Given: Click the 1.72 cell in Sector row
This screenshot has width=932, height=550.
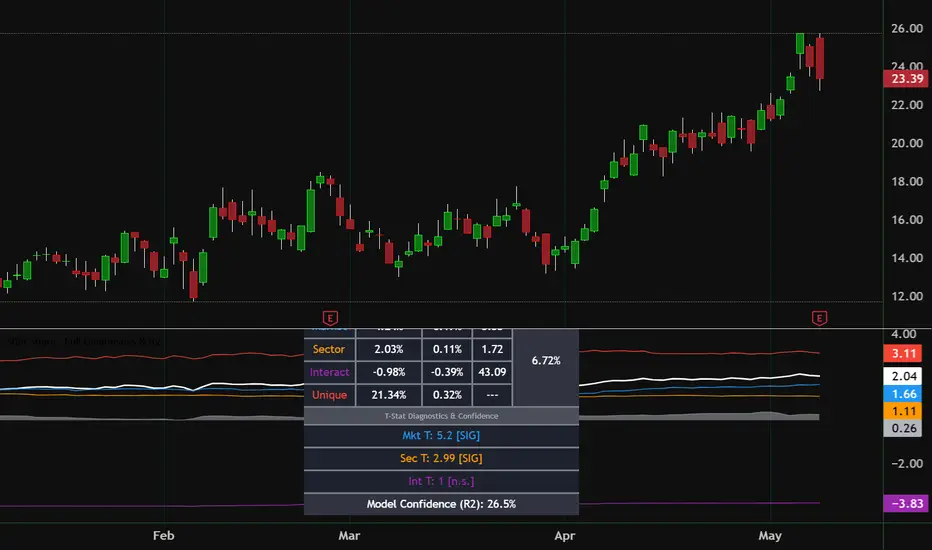Looking at the screenshot, I should click(492, 349).
